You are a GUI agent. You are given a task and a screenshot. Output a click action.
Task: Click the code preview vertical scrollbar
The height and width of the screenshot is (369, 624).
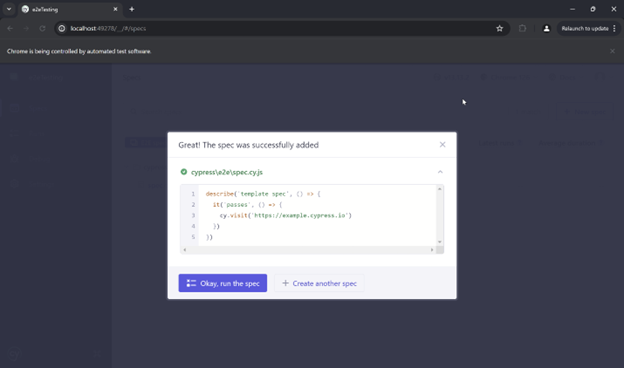[439, 215]
